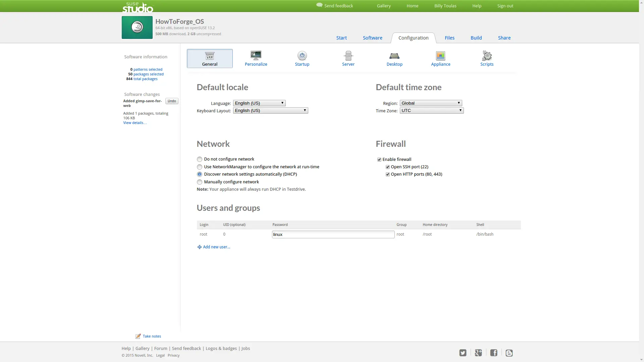Select the Configuration tab
This screenshot has height=362, width=644.
click(x=414, y=38)
